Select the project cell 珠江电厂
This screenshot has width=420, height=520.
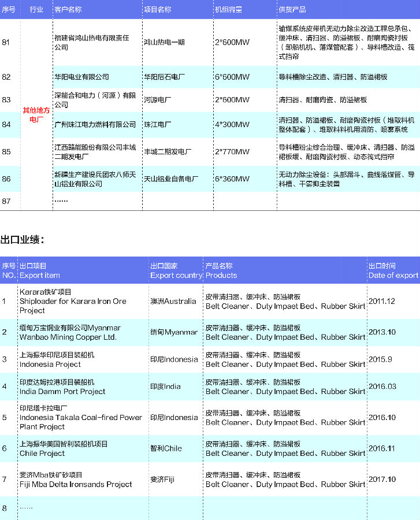[x=158, y=124]
